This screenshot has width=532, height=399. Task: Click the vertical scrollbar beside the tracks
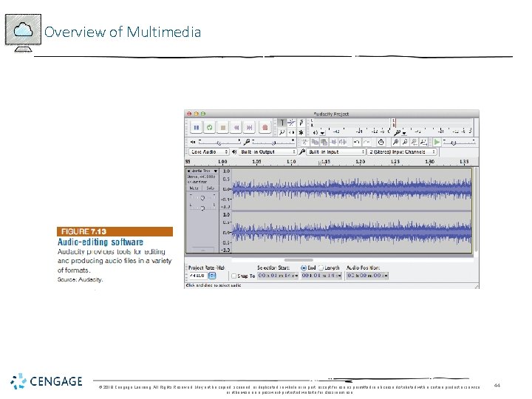(x=476, y=210)
